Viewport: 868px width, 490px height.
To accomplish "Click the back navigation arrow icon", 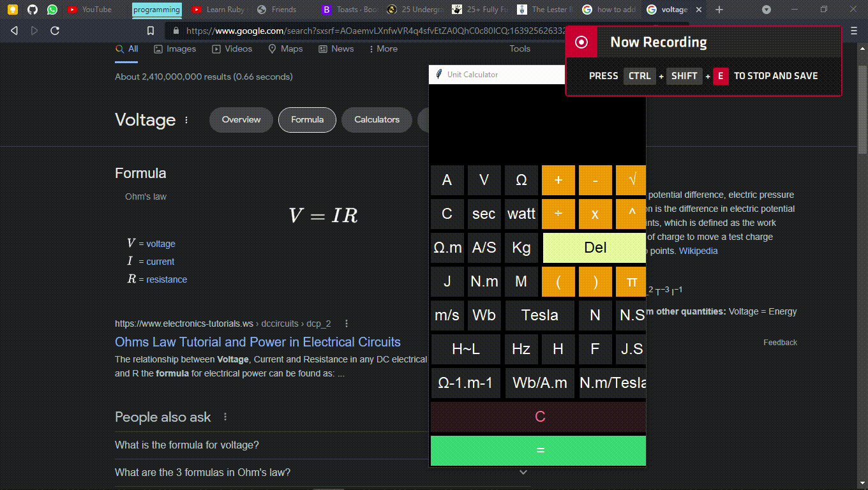I will coord(13,30).
